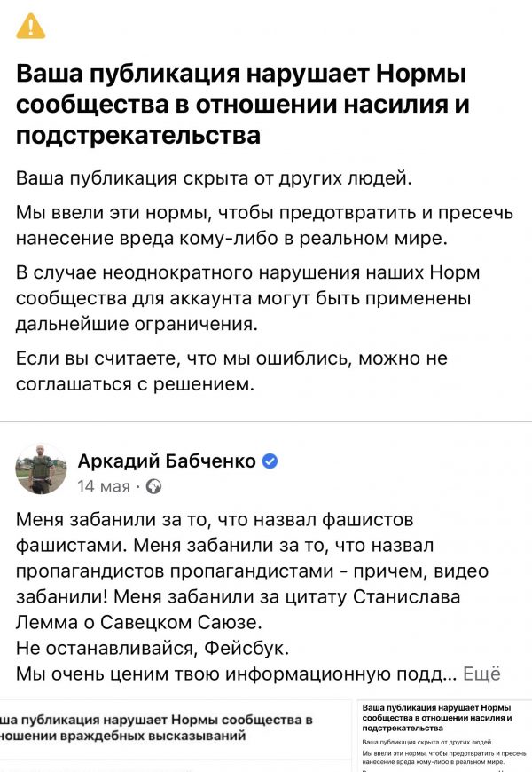This screenshot has width=532, height=772.
Task: Click the line 'Лемма о Савецком Саюзе.'
Action: tap(139, 623)
